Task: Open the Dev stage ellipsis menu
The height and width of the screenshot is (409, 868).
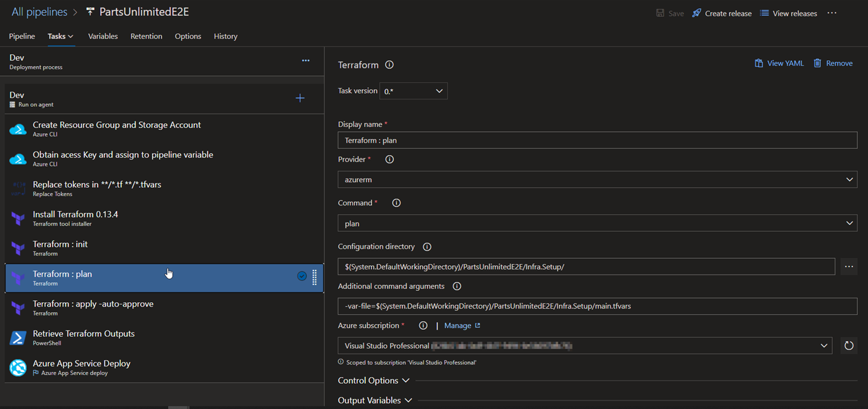Action: point(306,61)
